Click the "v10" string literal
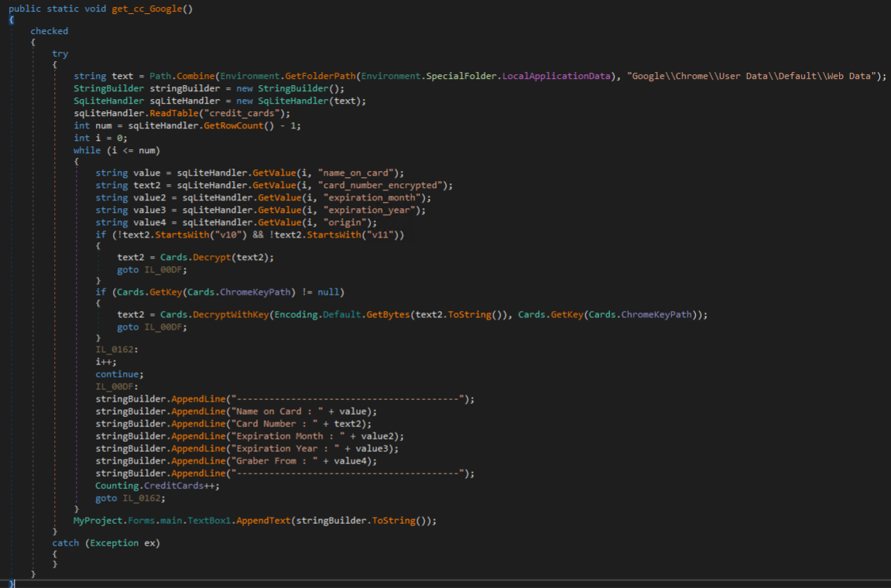This screenshot has width=891, height=588. [x=230, y=234]
